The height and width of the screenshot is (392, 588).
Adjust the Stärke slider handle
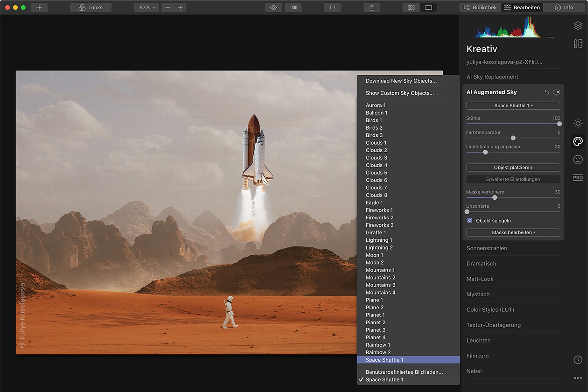point(559,124)
